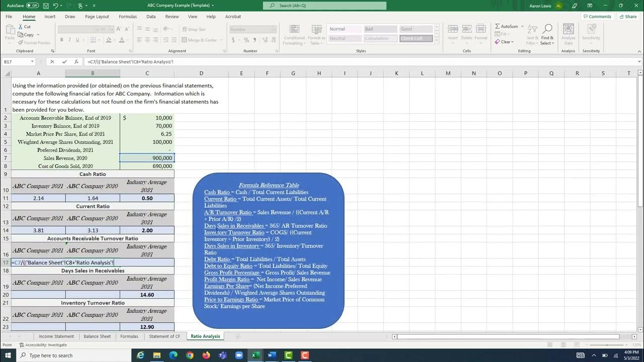The image size is (644, 362).
Task: Open Word from the Windows taskbar
Action: pyautogui.click(x=272, y=355)
